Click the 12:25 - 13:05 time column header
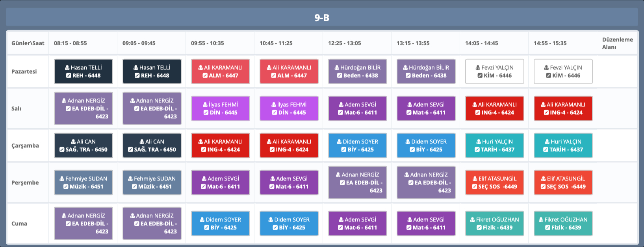 344,43
